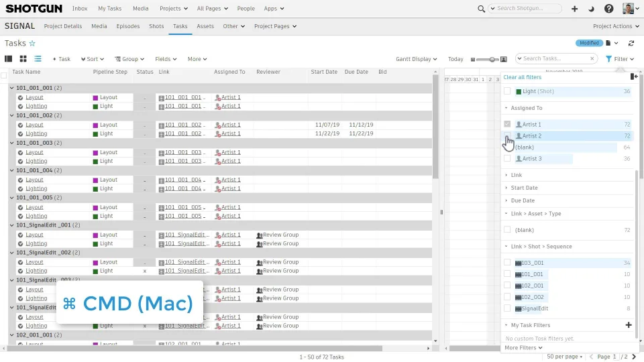
Task: Open the Episodes tab
Action: 127,26
